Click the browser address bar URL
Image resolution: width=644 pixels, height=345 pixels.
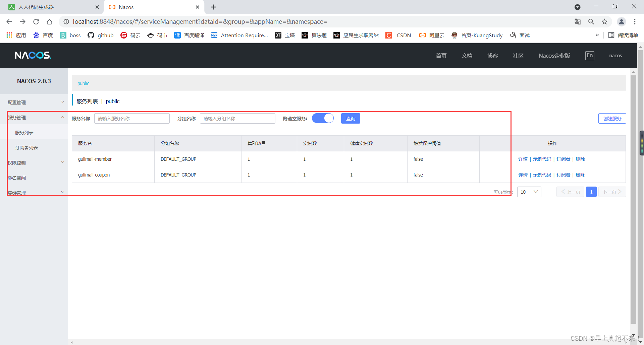point(200,22)
